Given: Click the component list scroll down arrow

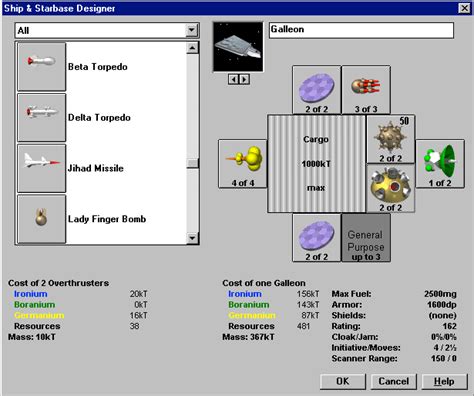Looking at the screenshot, I should 192,238.
